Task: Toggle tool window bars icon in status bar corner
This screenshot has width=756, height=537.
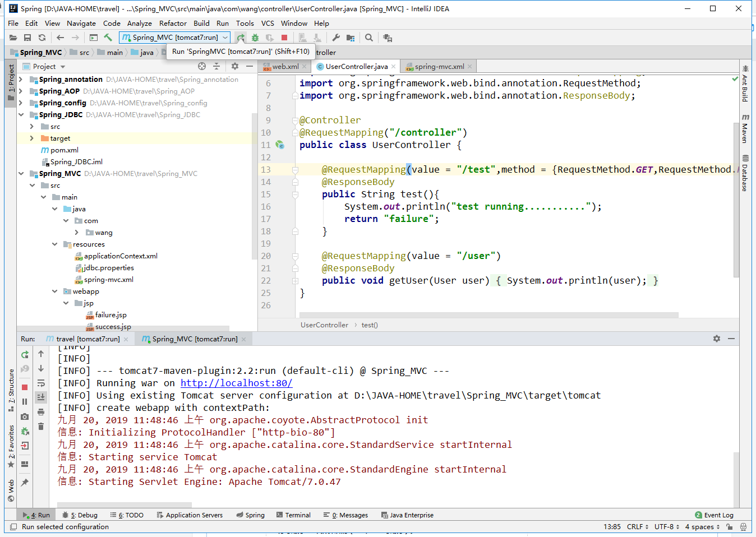Action: pyautogui.click(x=14, y=527)
